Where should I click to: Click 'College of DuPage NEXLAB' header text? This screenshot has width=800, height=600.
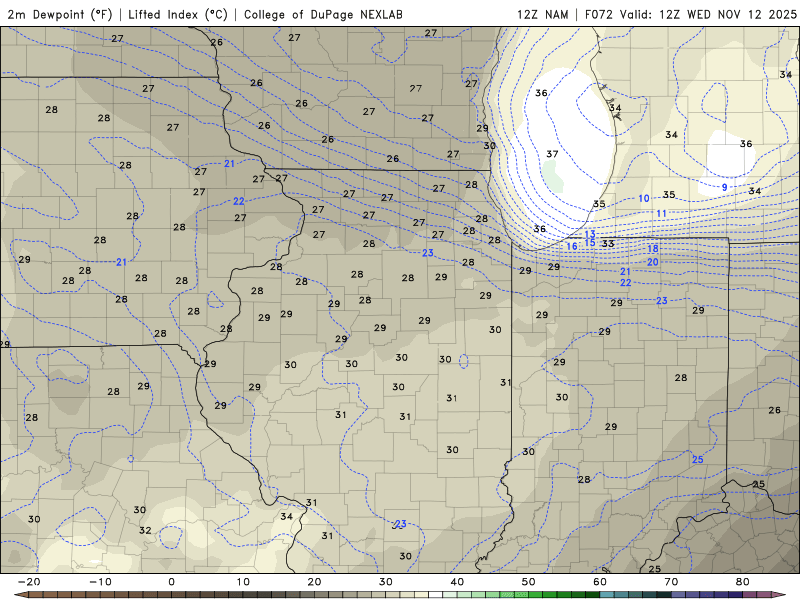pos(323,14)
